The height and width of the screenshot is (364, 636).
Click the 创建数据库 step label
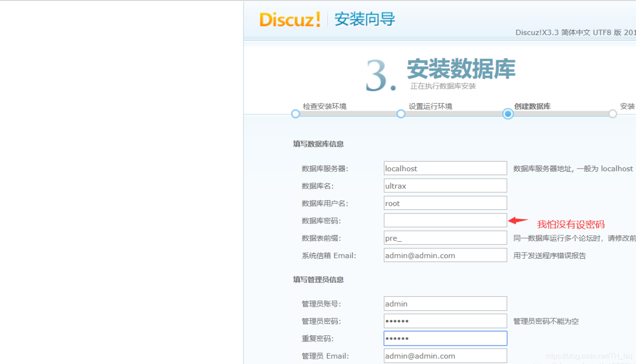point(532,106)
